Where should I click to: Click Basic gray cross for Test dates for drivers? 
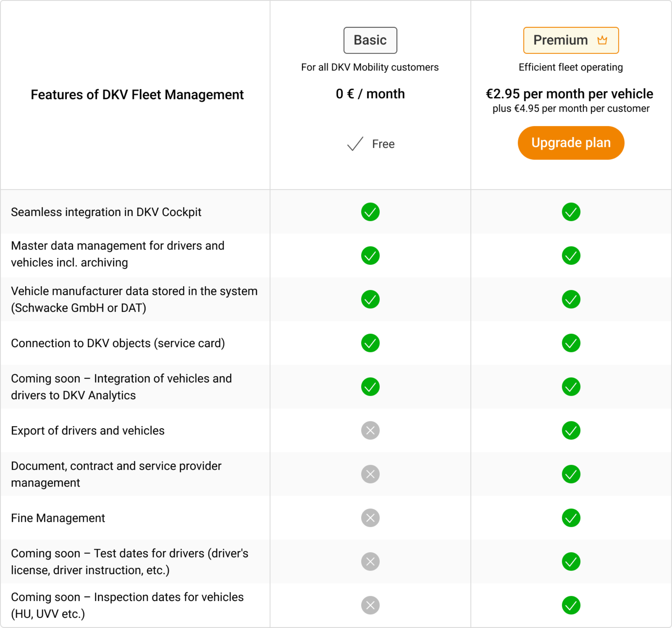370,562
